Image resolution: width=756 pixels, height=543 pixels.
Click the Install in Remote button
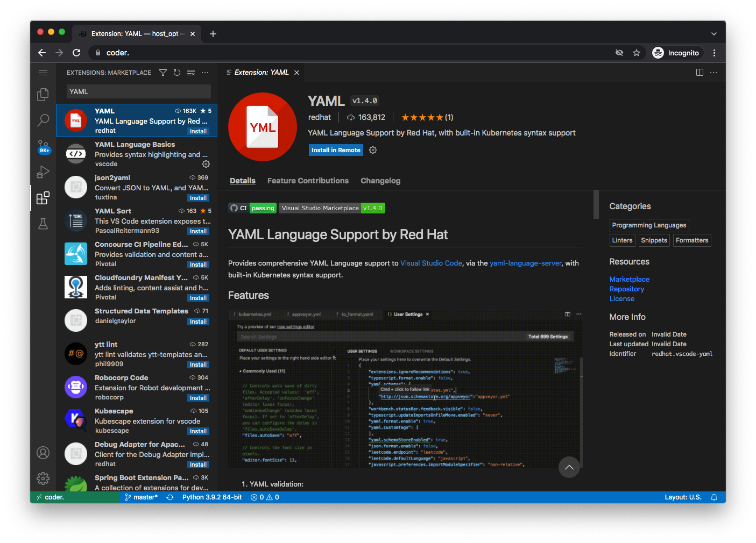(336, 150)
